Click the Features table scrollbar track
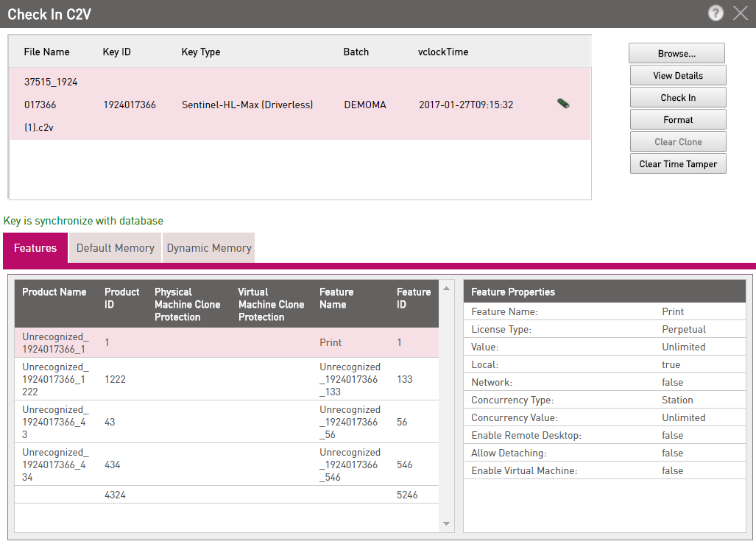 pyautogui.click(x=446, y=405)
